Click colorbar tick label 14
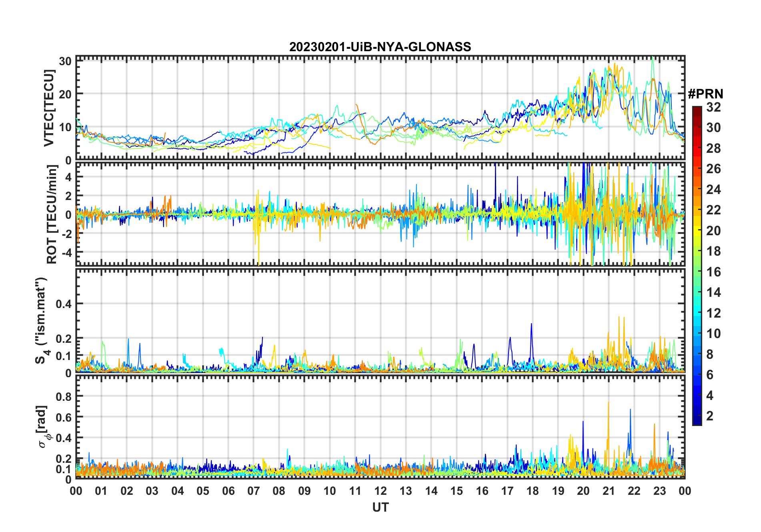This screenshot has width=761, height=532. pos(713,292)
